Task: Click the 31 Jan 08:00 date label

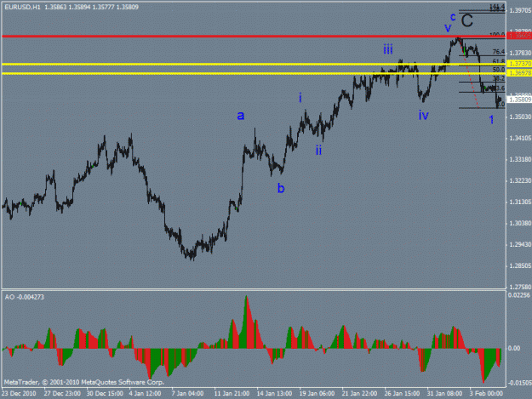Action: pyautogui.click(x=444, y=393)
